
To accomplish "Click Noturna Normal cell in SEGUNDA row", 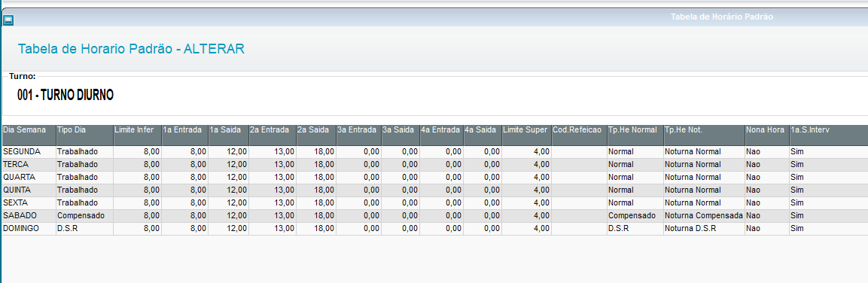I will coord(704,151).
